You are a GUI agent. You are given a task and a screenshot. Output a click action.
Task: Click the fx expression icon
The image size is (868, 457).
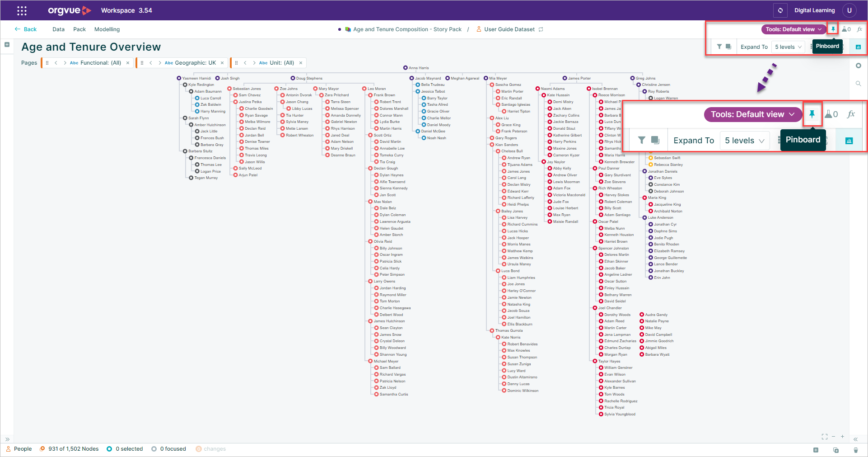tap(859, 29)
